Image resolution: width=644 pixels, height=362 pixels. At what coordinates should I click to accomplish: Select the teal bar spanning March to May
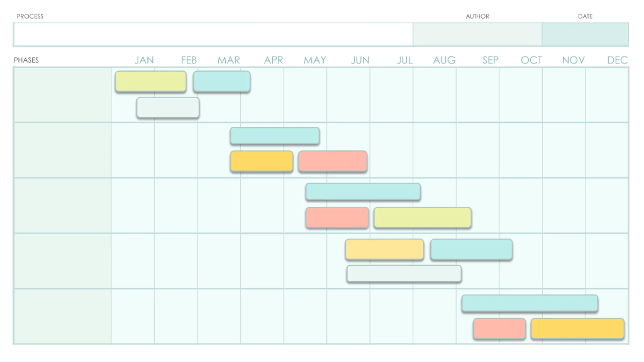point(275,136)
